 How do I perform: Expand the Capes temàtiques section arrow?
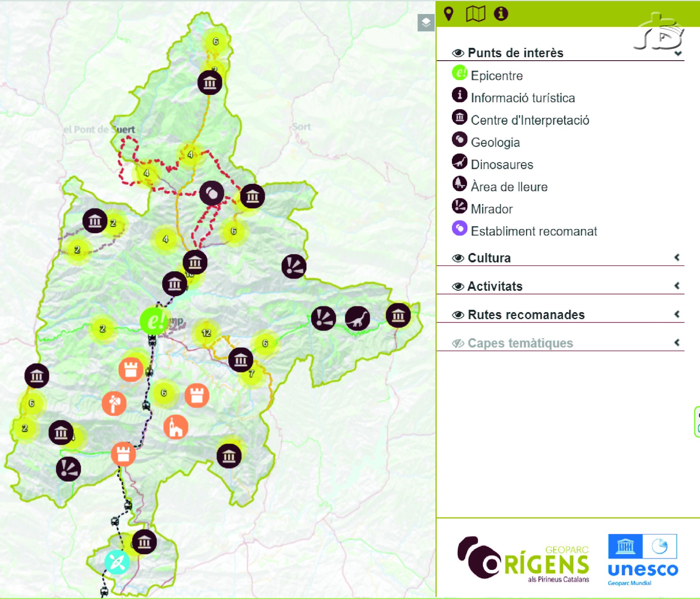pos(677,342)
